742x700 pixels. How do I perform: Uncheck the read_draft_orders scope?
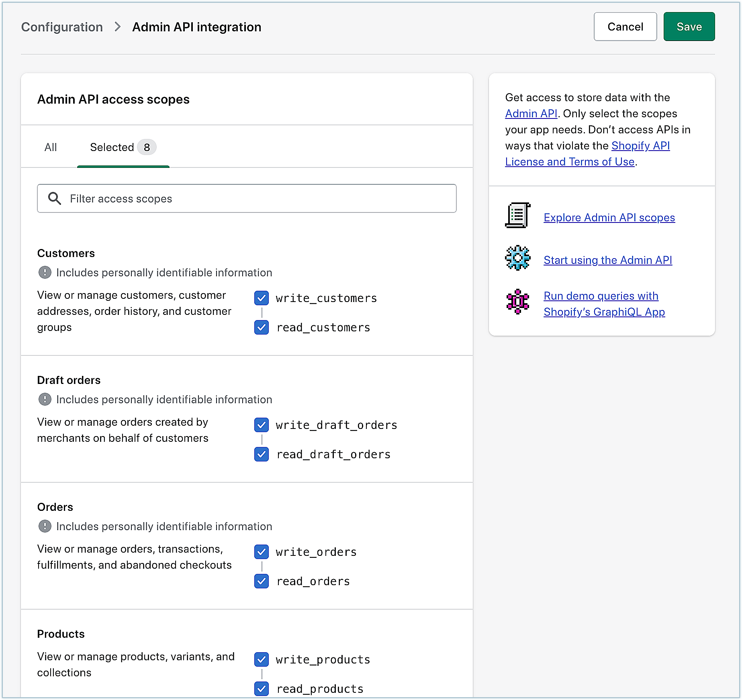262,454
